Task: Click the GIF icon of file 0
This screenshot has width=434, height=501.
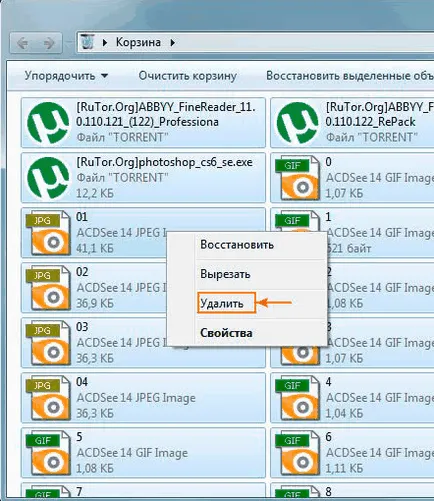Action: pos(297,178)
